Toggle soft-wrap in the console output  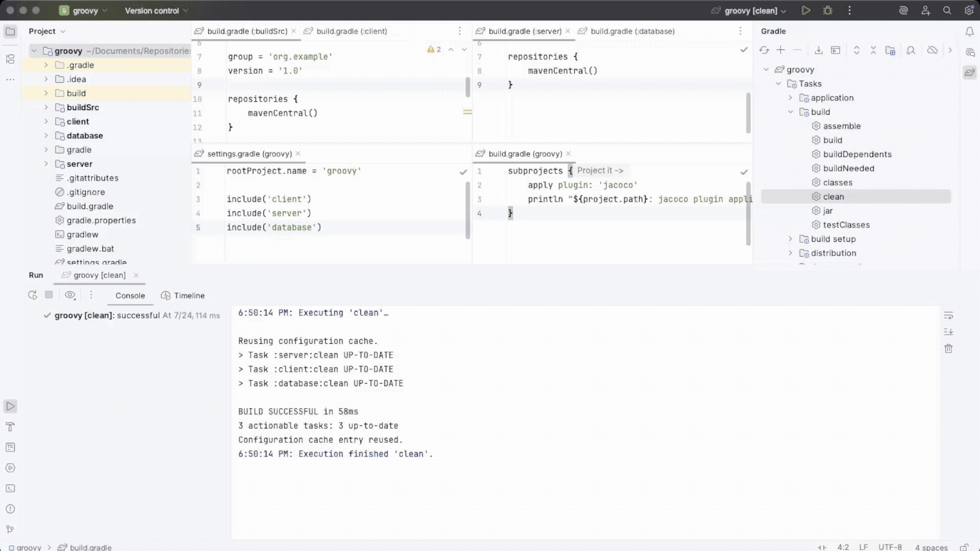948,315
